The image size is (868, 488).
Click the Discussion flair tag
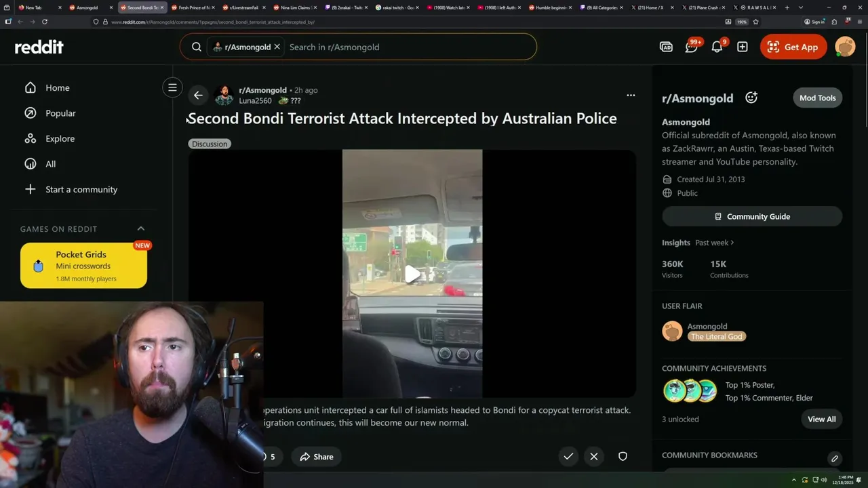click(x=210, y=144)
